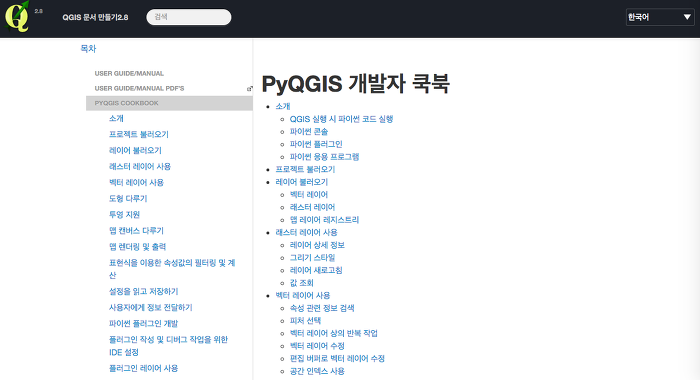700x380 pixels.
Task: Open 플러그인 레이어 사용 chapter
Action: tap(143, 368)
